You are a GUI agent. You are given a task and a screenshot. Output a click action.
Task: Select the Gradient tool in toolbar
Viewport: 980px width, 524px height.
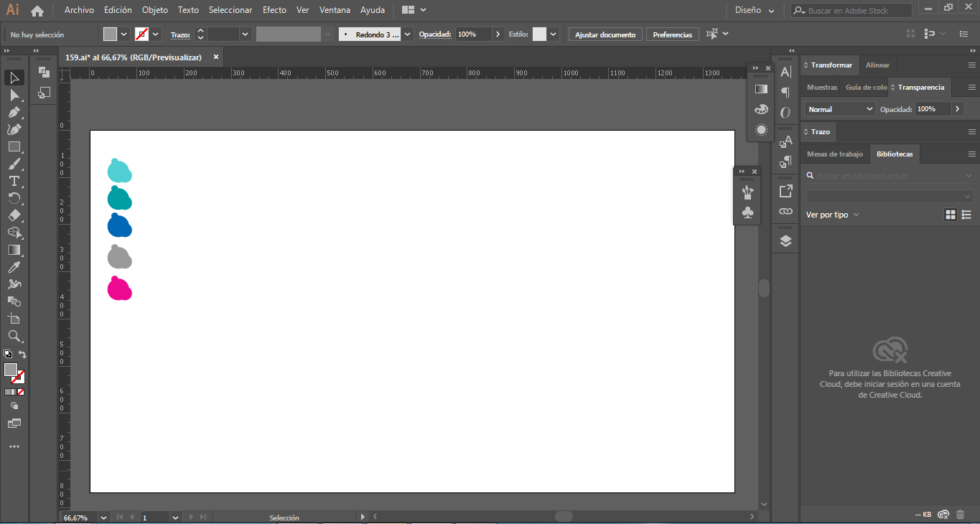[x=14, y=250]
